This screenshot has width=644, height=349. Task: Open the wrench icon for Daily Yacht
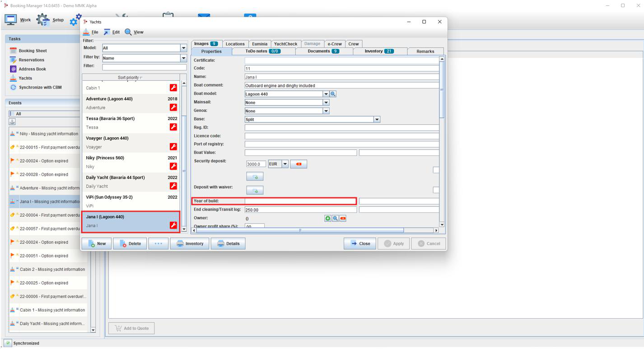pos(173,186)
